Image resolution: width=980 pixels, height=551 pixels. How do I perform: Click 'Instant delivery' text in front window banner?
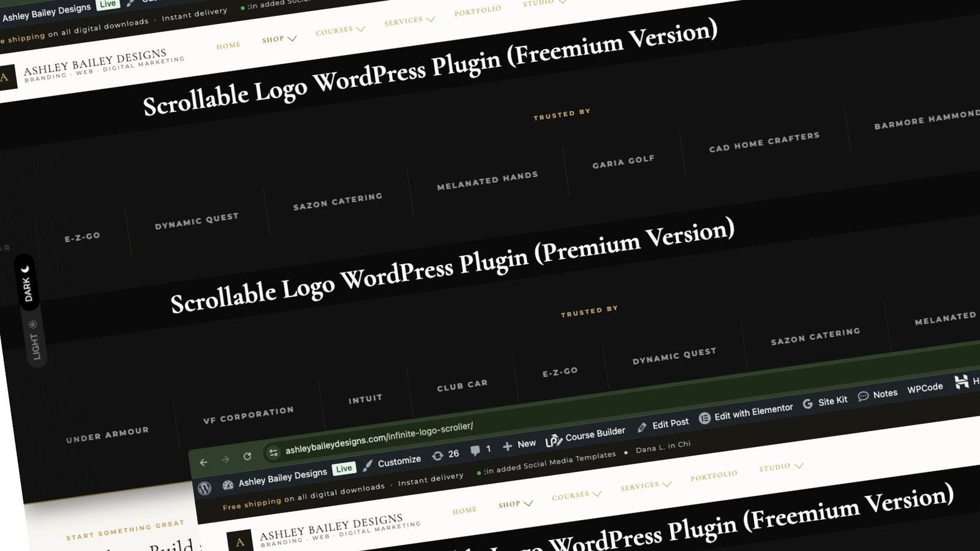[x=431, y=479]
